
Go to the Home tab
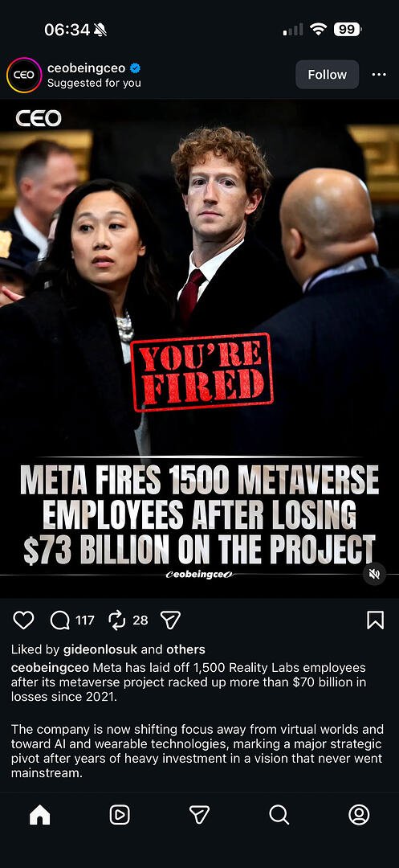[40, 814]
